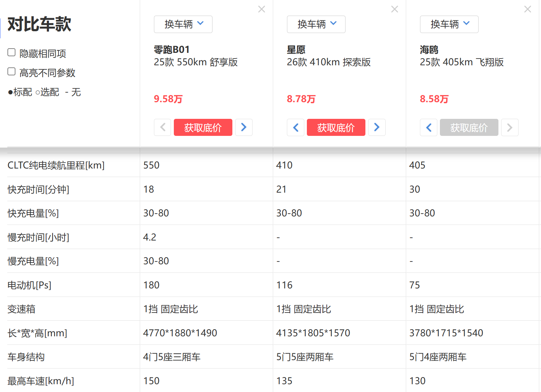The width and height of the screenshot is (541, 392).
Task: Click left arrow under 海鸥
Action: pos(429,127)
